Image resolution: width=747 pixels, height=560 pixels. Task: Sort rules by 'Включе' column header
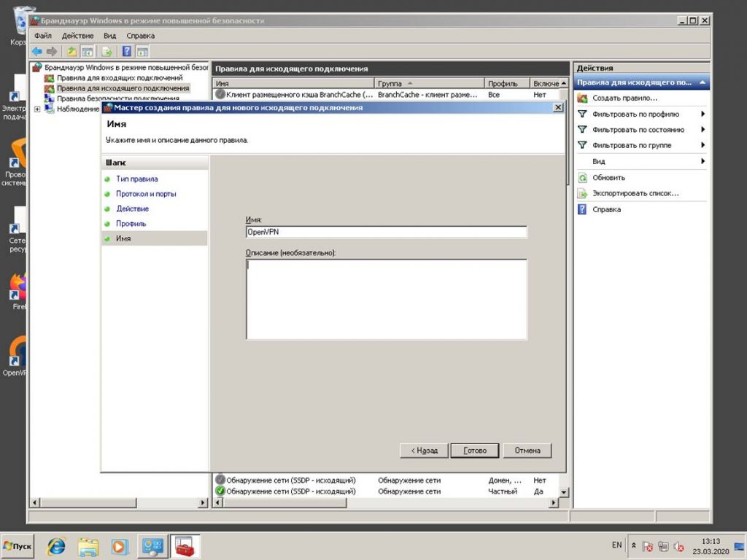(545, 83)
